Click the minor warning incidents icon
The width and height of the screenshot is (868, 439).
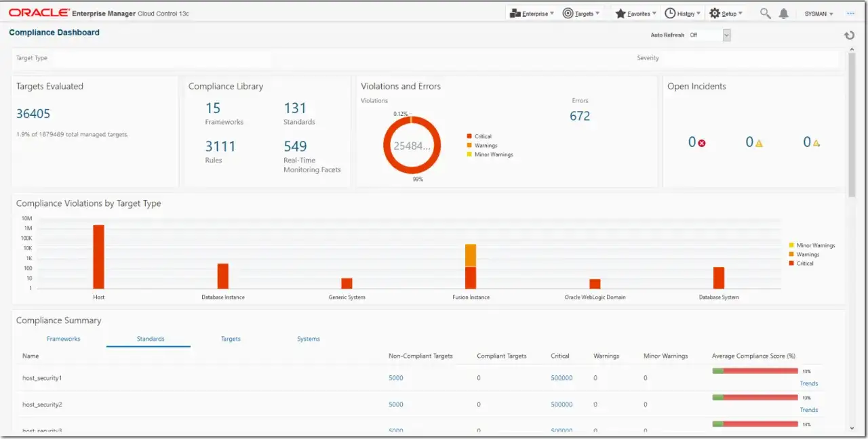pyautogui.click(x=816, y=143)
